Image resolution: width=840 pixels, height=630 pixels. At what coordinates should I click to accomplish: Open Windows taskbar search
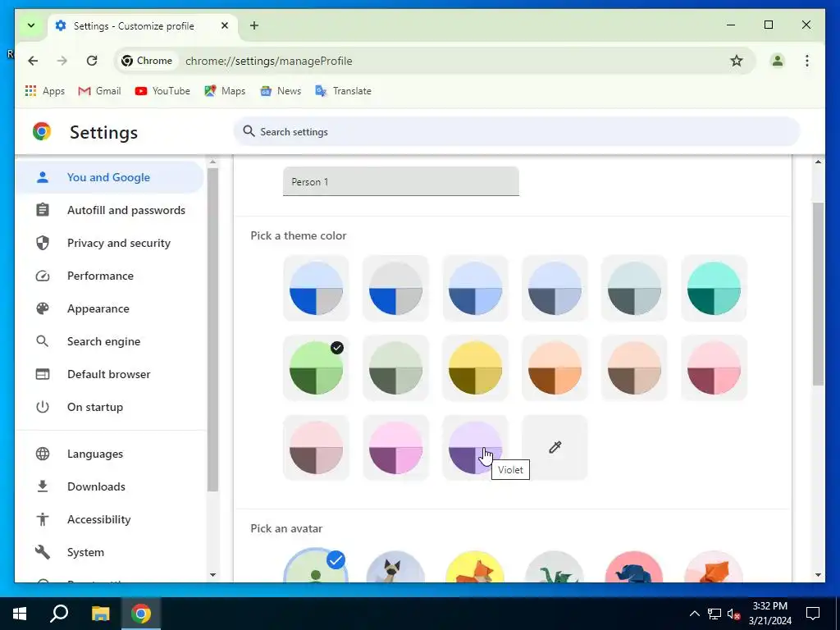click(59, 614)
